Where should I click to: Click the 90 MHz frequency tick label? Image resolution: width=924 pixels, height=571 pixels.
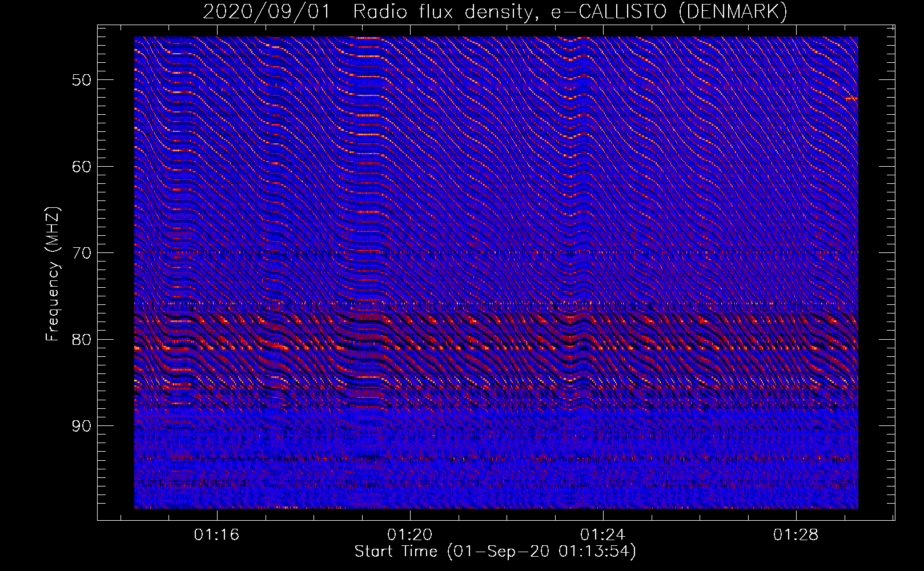point(81,426)
